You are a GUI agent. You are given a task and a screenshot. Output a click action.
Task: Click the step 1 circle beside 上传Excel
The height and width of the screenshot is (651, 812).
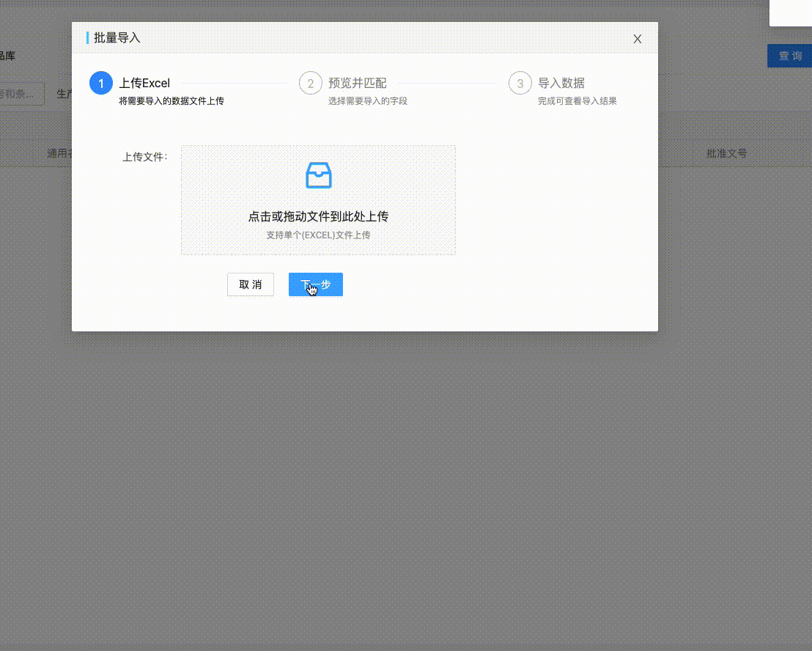(x=101, y=84)
